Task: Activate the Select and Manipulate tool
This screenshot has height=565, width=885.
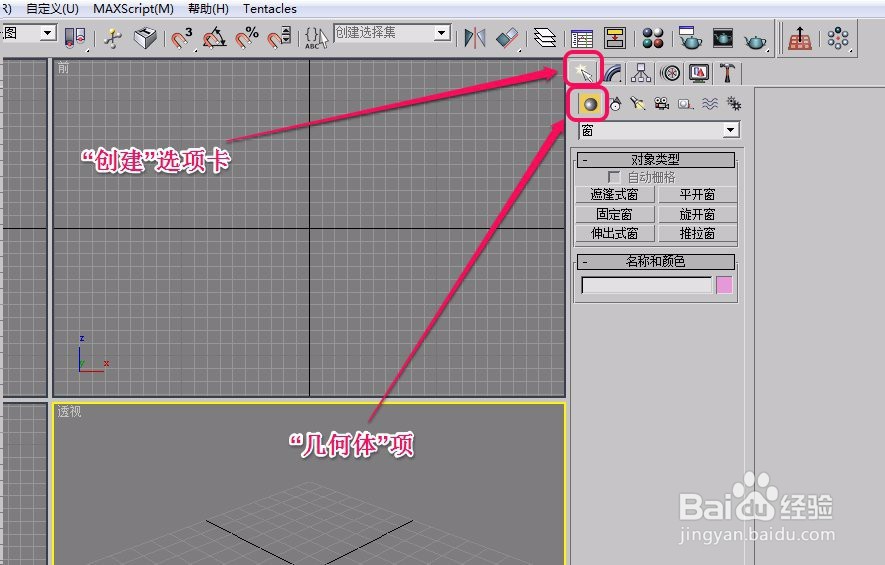Action: click(113, 38)
